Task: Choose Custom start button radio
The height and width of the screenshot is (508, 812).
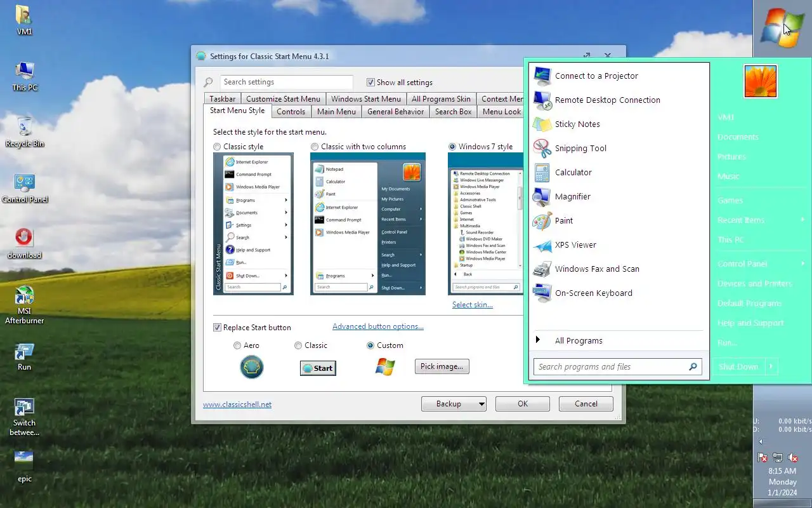Action: 370,345
